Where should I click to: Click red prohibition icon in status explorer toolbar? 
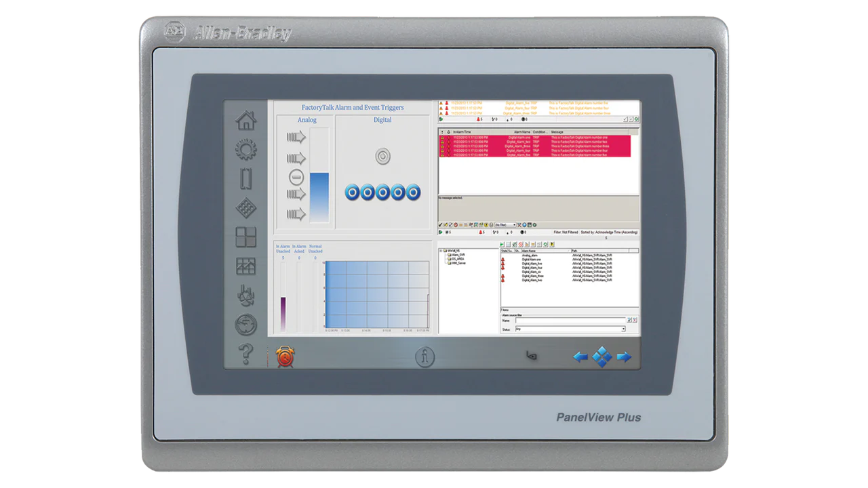(521, 244)
